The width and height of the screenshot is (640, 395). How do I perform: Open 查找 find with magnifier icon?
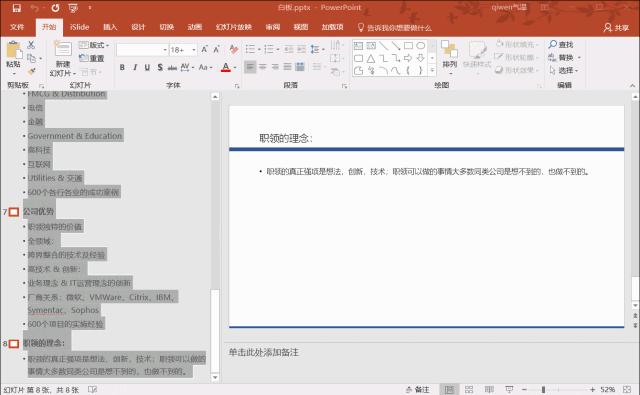[x=561, y=44]
